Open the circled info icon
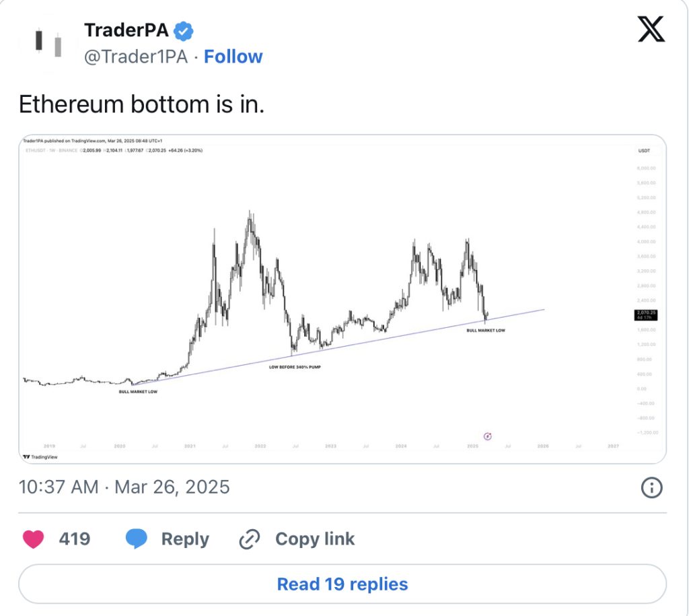 click(651, 487)
